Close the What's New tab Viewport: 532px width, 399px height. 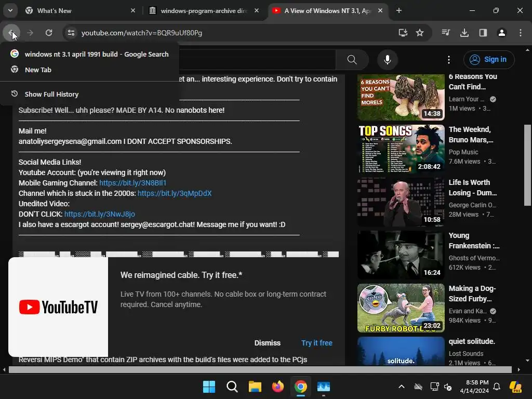pos(133,10)
